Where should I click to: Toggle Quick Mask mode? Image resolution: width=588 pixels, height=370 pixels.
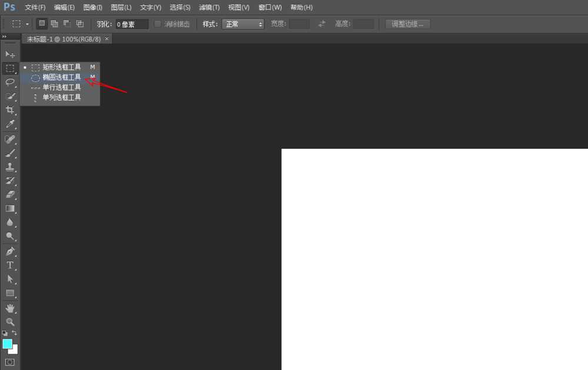(x=10, y=362)
